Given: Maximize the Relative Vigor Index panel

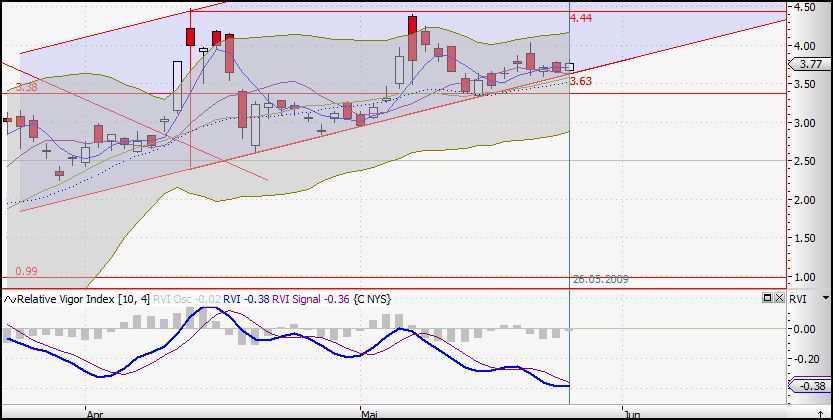Looking at the screenshot, I should [767, 298].
